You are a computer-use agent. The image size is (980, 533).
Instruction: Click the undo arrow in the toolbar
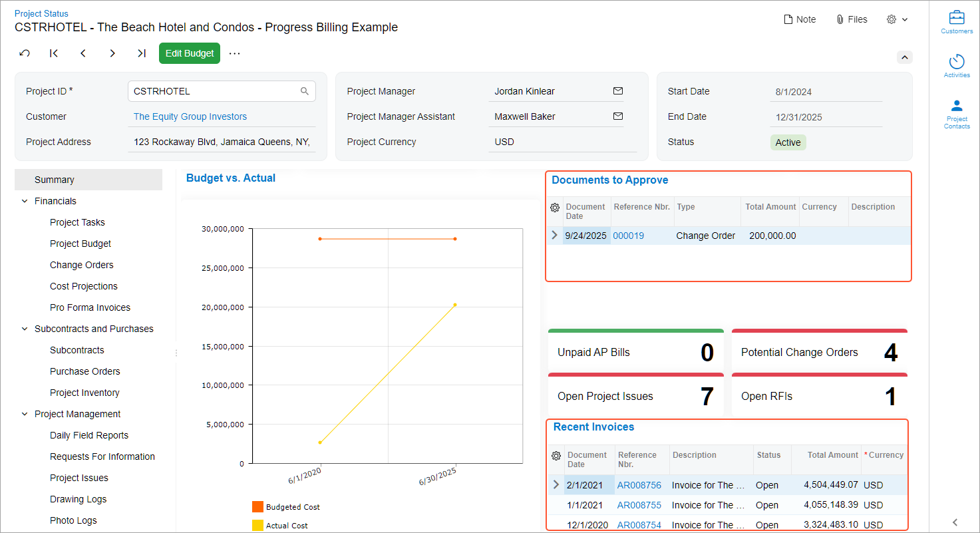point(25,53)
